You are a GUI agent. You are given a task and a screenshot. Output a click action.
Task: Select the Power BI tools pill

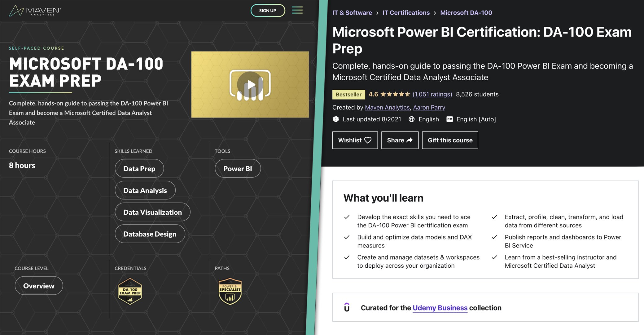pos(238,168)
